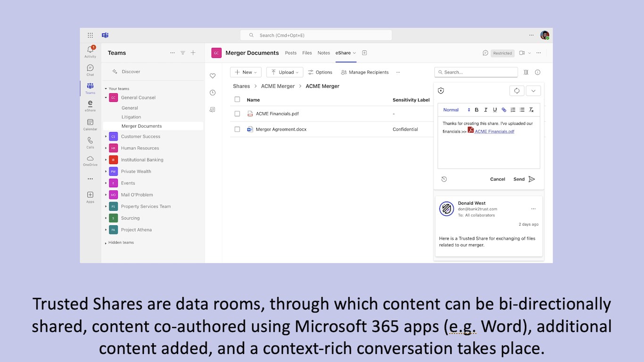The image size is (644, 362).
Task: Show more apps ellipsis in left rail
Action: [90, 179]
